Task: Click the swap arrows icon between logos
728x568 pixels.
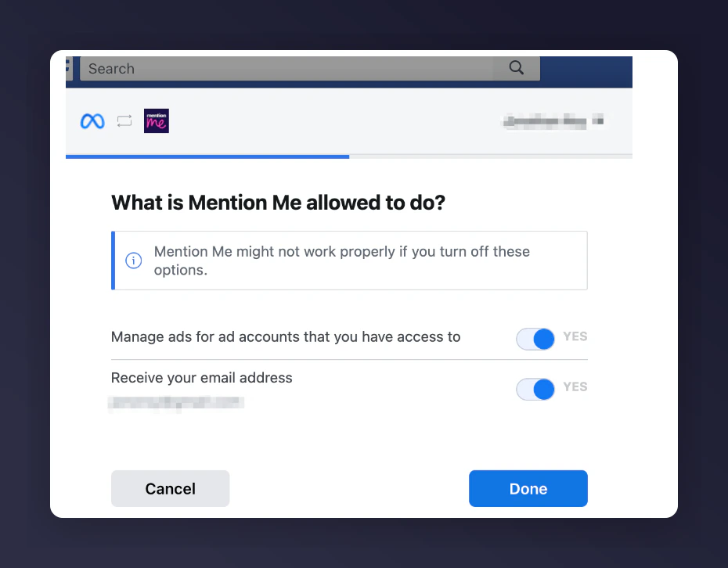Action: pos(124,121)
